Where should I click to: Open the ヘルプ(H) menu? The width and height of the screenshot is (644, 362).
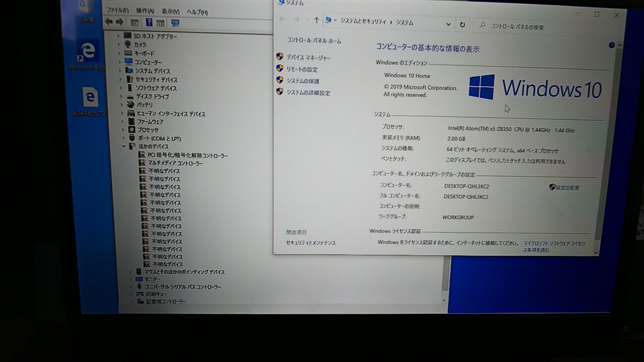pyautogui.click(x=197, y=13)
